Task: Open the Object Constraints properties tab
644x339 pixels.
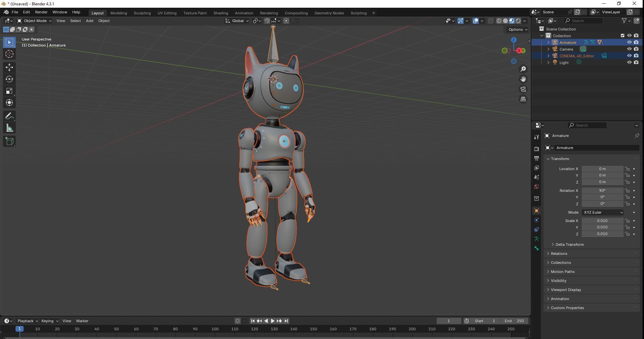Action: tap(537, 229)
